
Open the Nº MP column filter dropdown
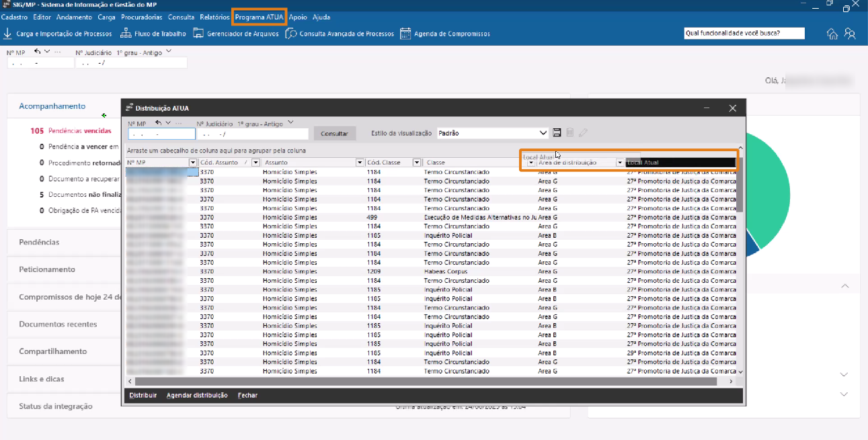point(193,163)
